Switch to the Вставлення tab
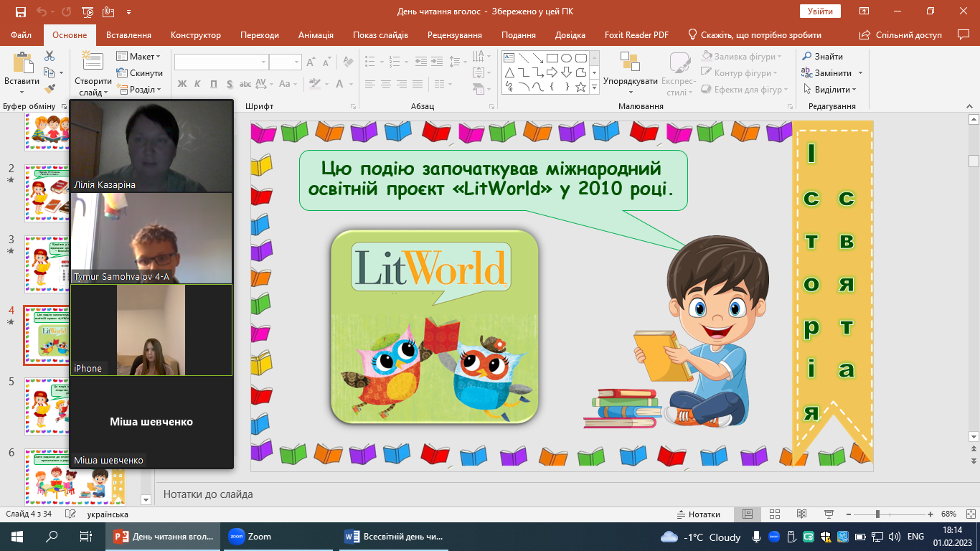 coord(128,35)
